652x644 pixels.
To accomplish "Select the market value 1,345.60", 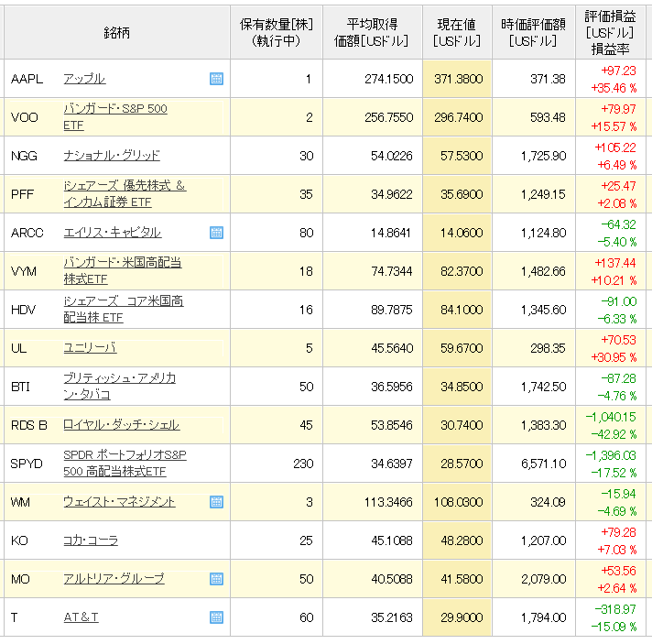I will tap(543, 310).
